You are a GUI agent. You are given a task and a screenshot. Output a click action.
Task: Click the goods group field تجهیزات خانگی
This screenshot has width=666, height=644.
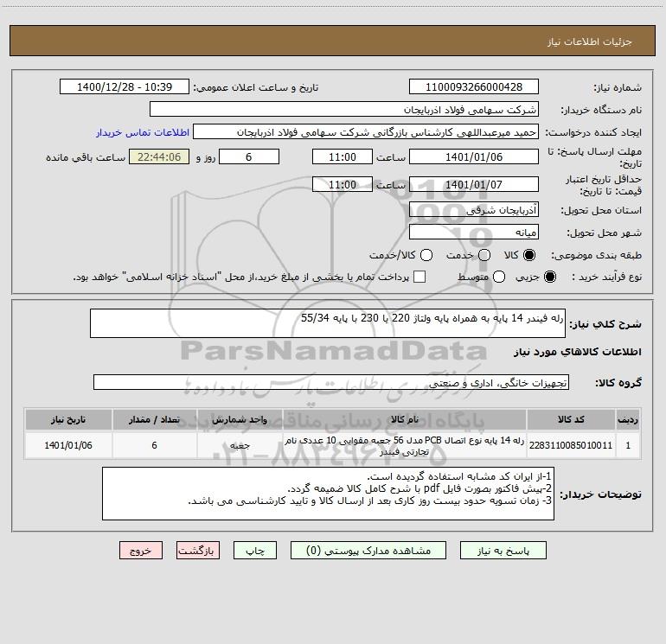[x=331, y=382]
